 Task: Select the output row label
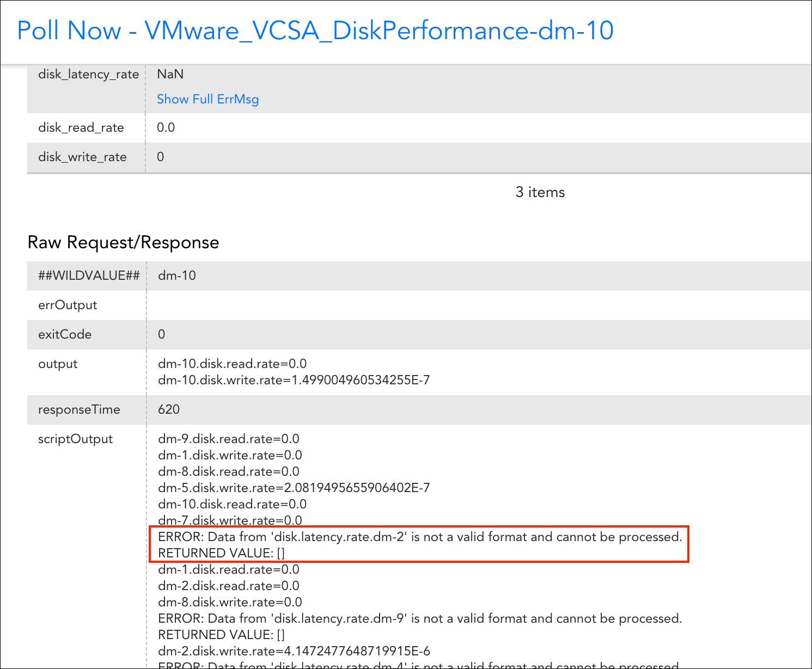point(58,364)
